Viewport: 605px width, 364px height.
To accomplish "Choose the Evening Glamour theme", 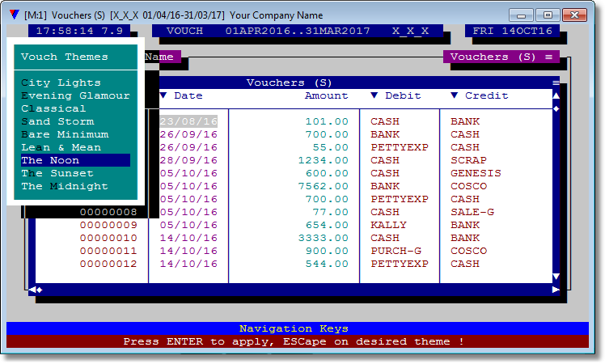I will click(76, 95).
